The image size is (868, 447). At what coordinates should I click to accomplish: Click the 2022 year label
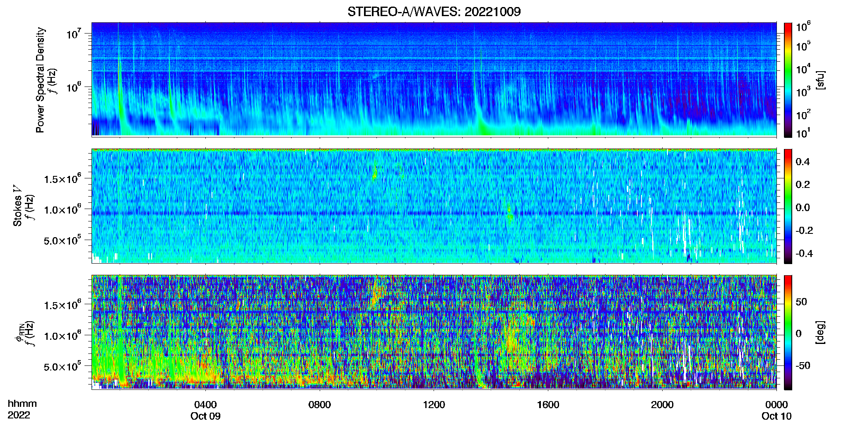tap(19, 415)
